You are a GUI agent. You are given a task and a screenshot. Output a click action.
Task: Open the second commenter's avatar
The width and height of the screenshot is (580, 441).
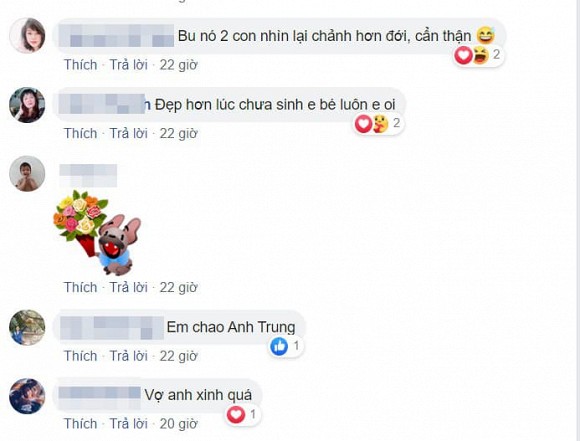click(x=27, y=105)
